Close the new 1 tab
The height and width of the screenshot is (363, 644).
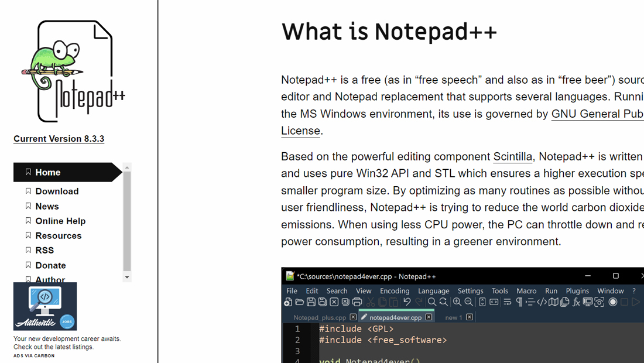(470, 317)
